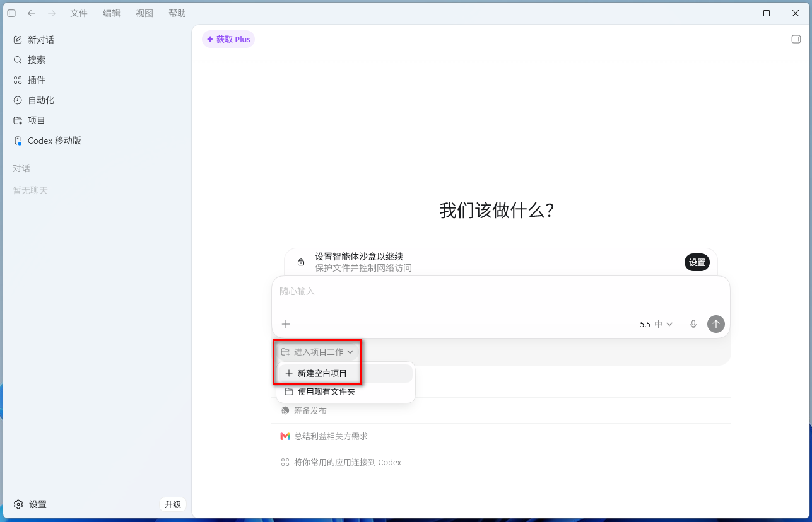Click the 保护文件并控制网络访问 description
The image size is (812, 522).
(363, 268)
